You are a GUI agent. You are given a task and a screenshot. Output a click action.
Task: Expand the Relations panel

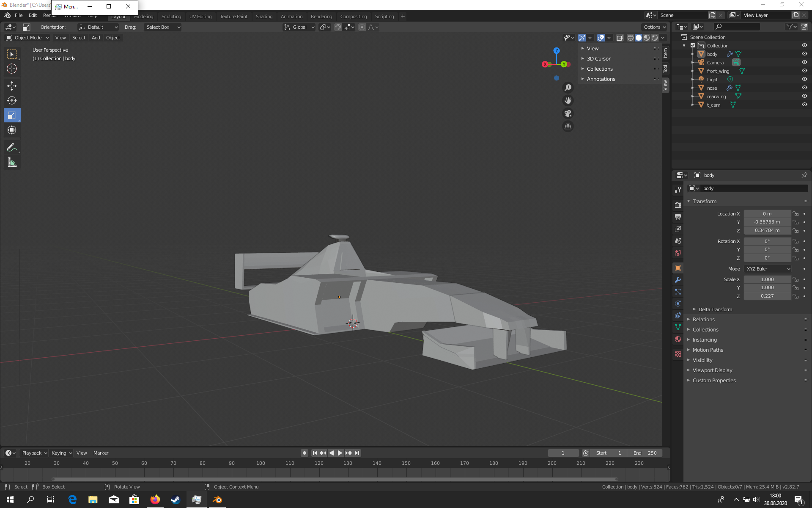tap(704, 320)
